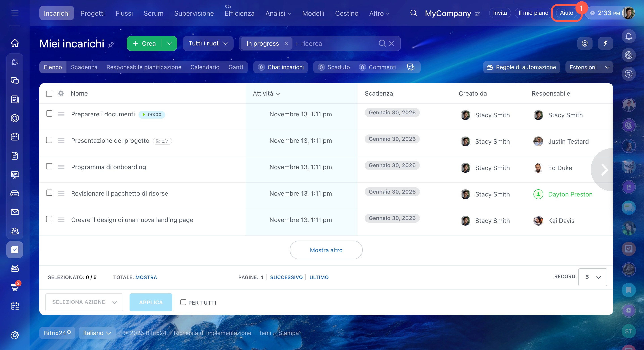
Task: Click the Mostra altro button
Action: (326, 250)
